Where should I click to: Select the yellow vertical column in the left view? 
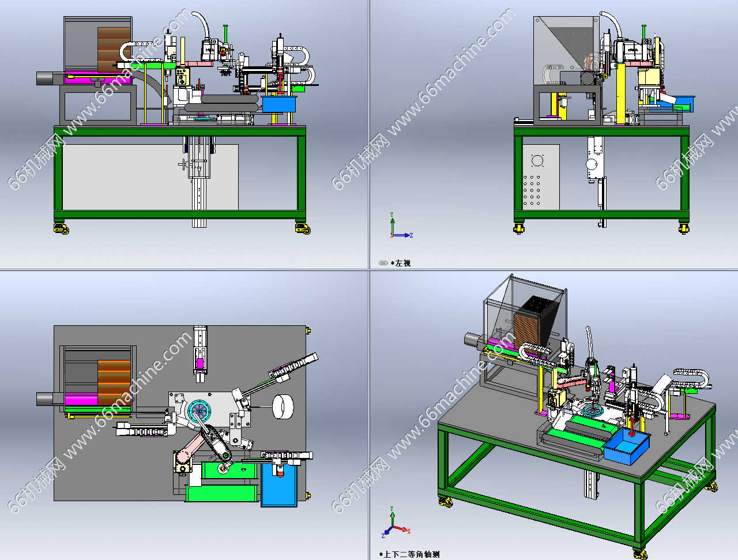[621, 92]
